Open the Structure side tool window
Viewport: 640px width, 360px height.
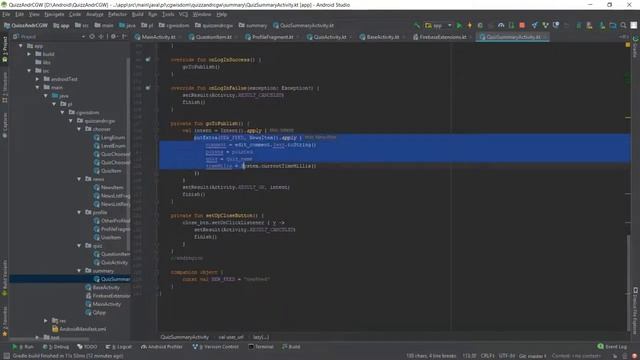coord(5,88)
